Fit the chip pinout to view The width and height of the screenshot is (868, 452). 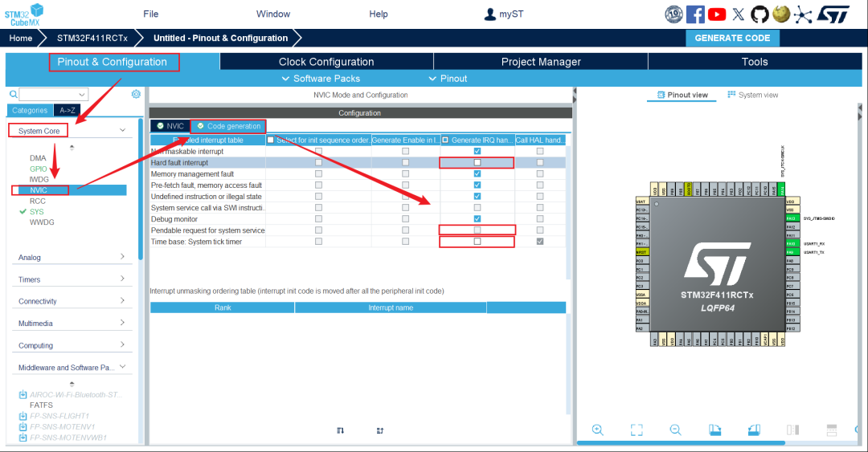(637, 430)
